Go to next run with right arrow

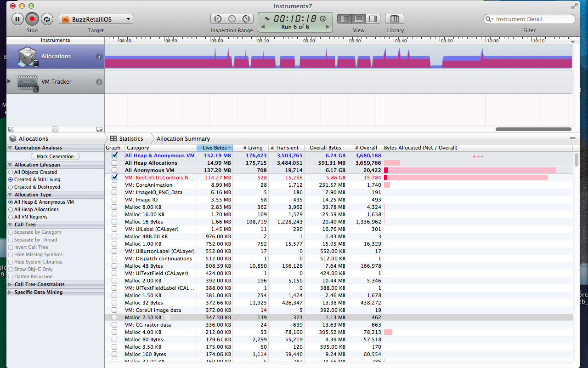328,27
